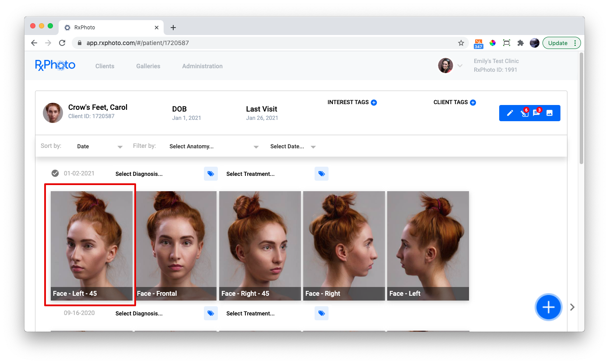Viewport: 609px width, 364px height.
Task: Open Select Diagnosis for the 09-16-2020 session
Action: click(x=139, y=313)
